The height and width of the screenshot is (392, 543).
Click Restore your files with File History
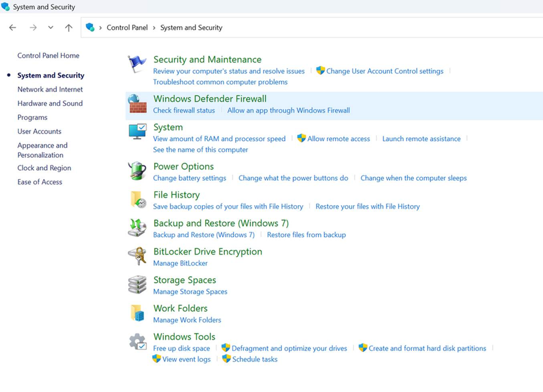pyautogui.click(x=367, y=206)
